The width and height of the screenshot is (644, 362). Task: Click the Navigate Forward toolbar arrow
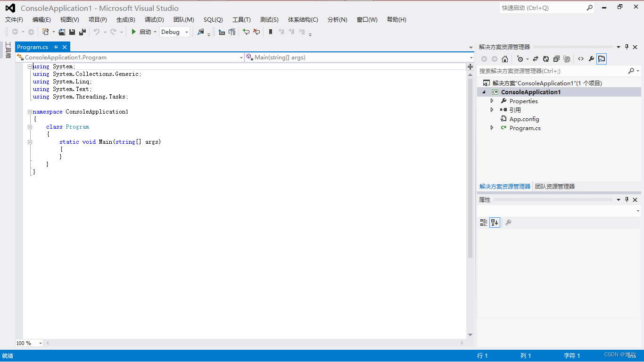31,32
